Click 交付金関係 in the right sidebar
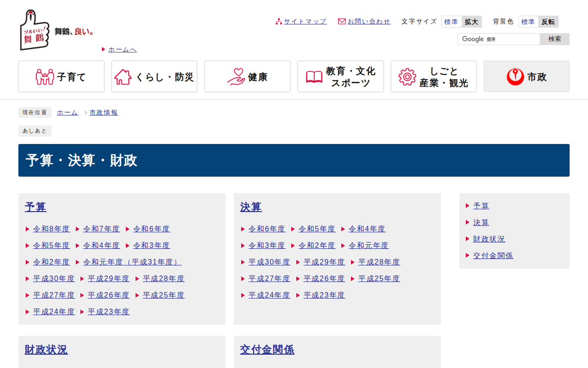Viewport: 588px width, 368px height. pyautogui.click(x=493, y=255)
